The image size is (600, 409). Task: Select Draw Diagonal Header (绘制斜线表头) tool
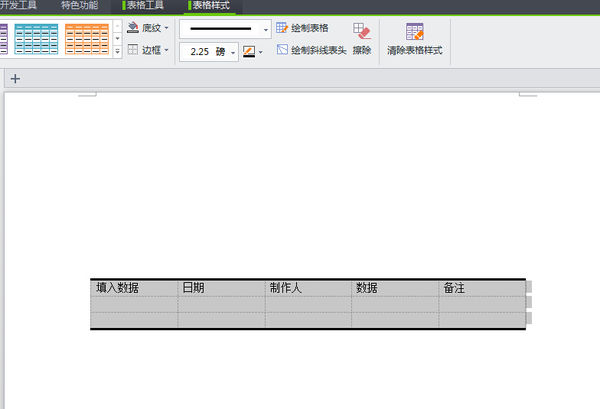pos(311,49)
